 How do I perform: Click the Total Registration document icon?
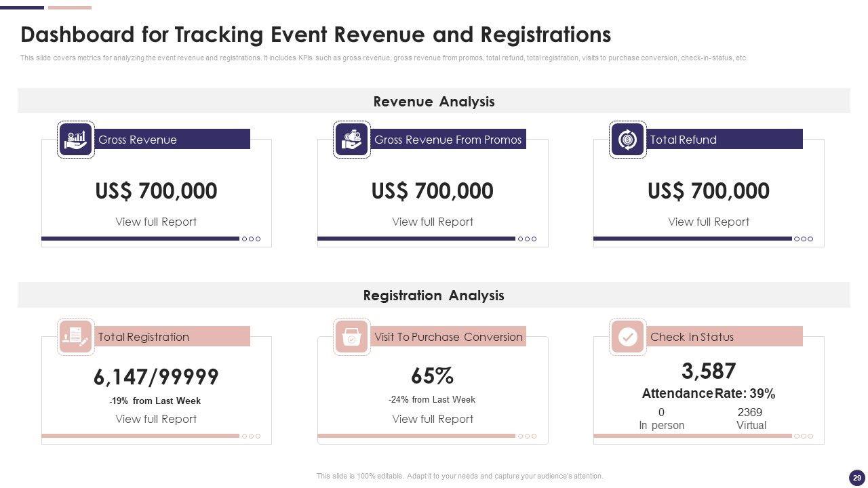tap(75, 337)
